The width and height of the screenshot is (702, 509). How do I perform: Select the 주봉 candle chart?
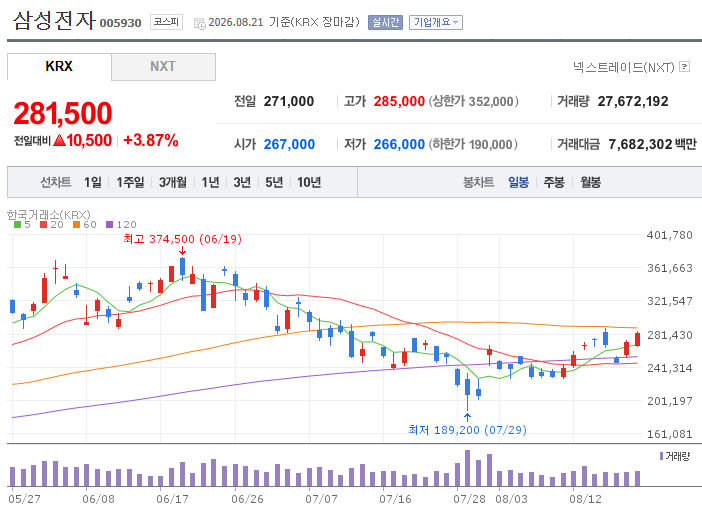(x=554, y=182)
